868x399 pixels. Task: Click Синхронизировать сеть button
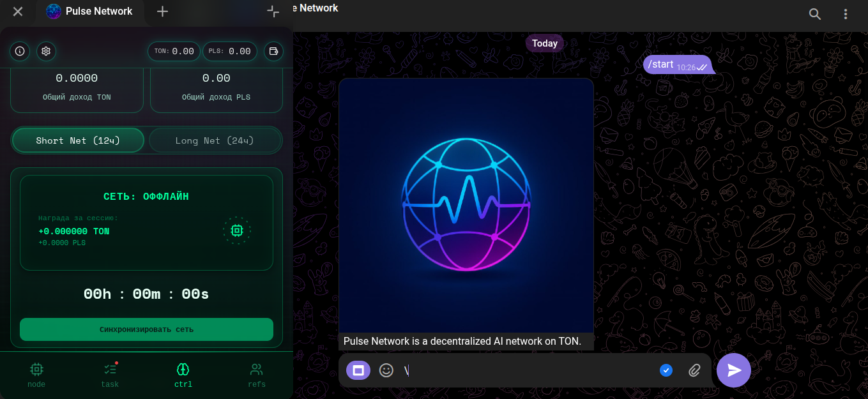[146, 329]
